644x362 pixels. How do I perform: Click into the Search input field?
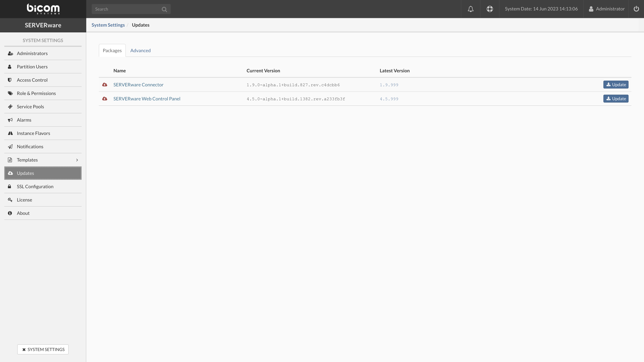[126, 9]
